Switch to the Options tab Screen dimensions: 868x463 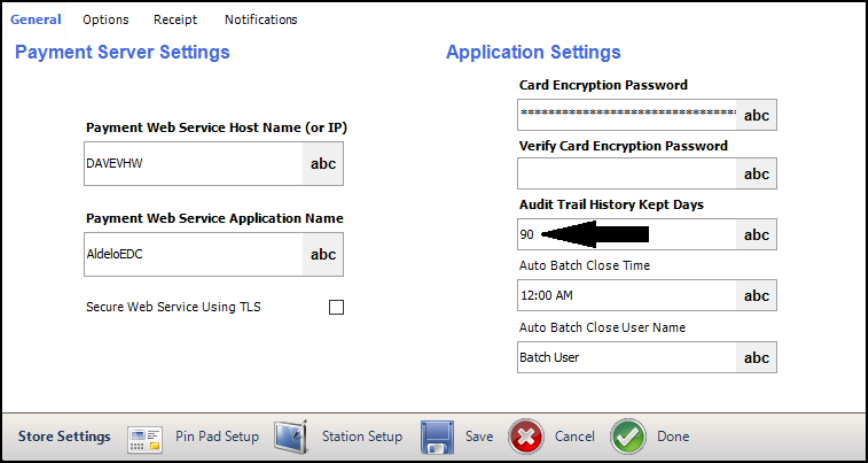tap(106, 20)
